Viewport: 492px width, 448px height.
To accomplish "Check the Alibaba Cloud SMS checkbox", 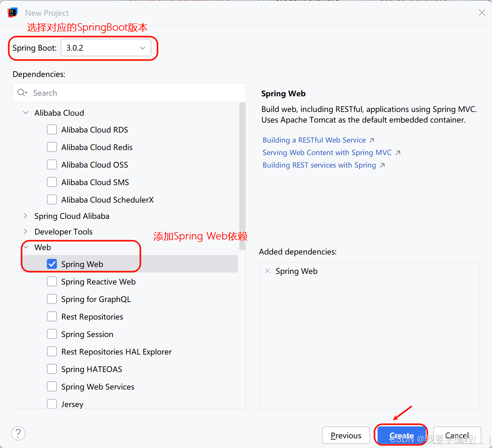I will click(52, 182).
